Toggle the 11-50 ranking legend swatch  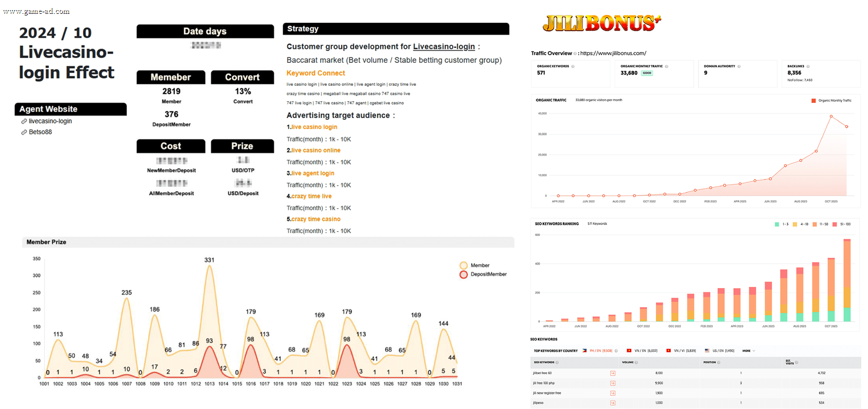815,224
